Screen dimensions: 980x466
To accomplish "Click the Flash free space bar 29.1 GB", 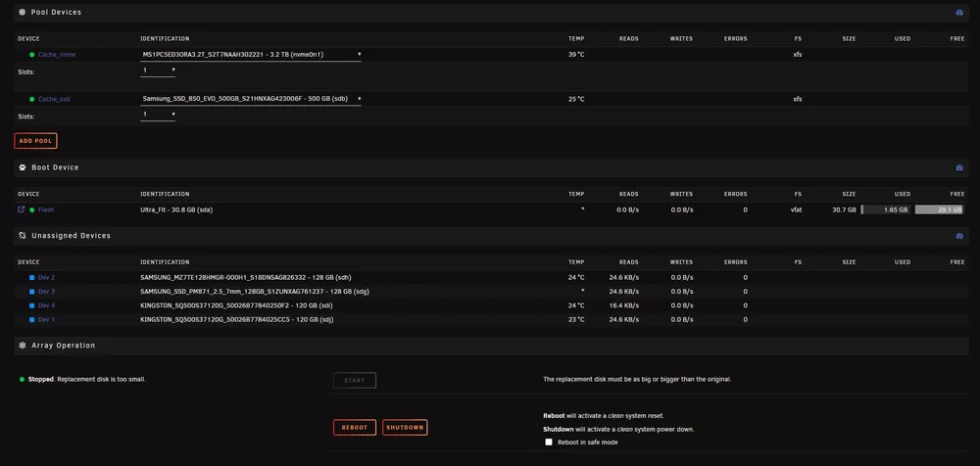I will pos(940,210).
